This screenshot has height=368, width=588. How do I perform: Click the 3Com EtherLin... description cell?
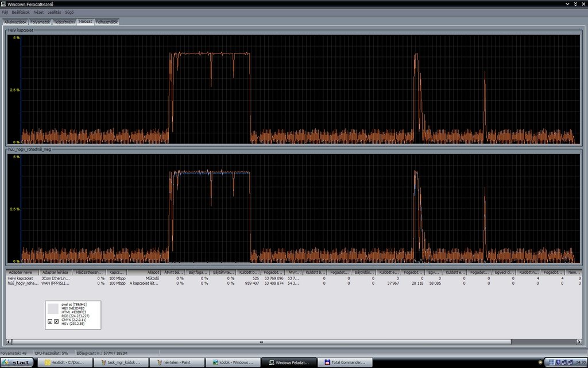55,278
